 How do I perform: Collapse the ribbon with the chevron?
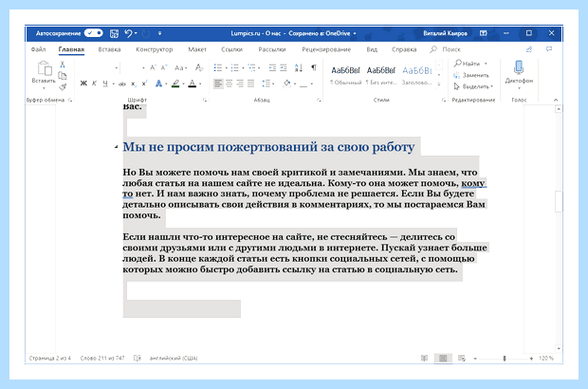tap(556, 100)
